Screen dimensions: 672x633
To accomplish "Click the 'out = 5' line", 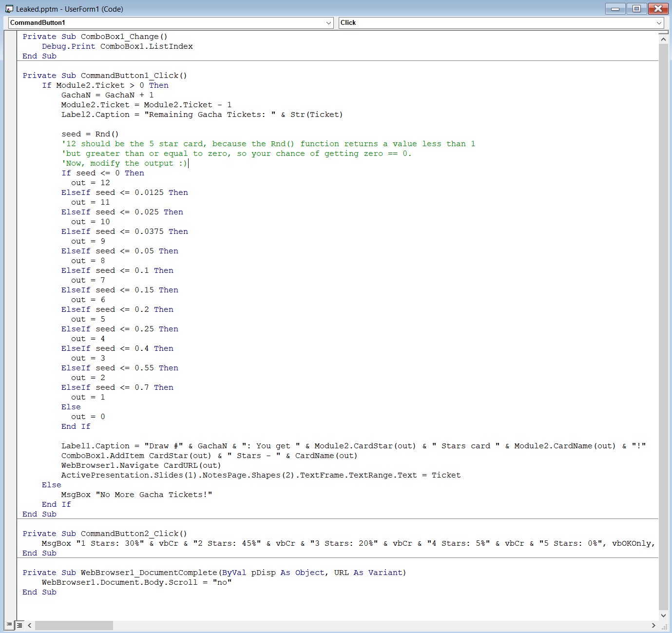I will 88,319.
